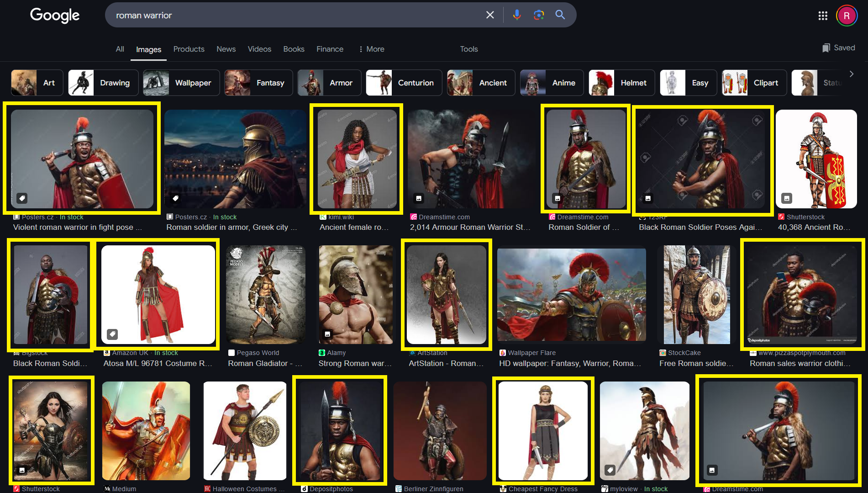The image size is (868, 493).
Task: Click Pegaso World favicon
Action: point(231,353)
